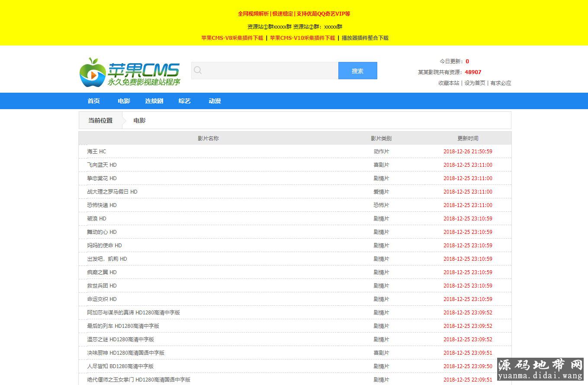Image resolution: width=588 pixels, height=385 pixels.
Task: Click the 影片名称 column header
Action: [x=208, y=139]
